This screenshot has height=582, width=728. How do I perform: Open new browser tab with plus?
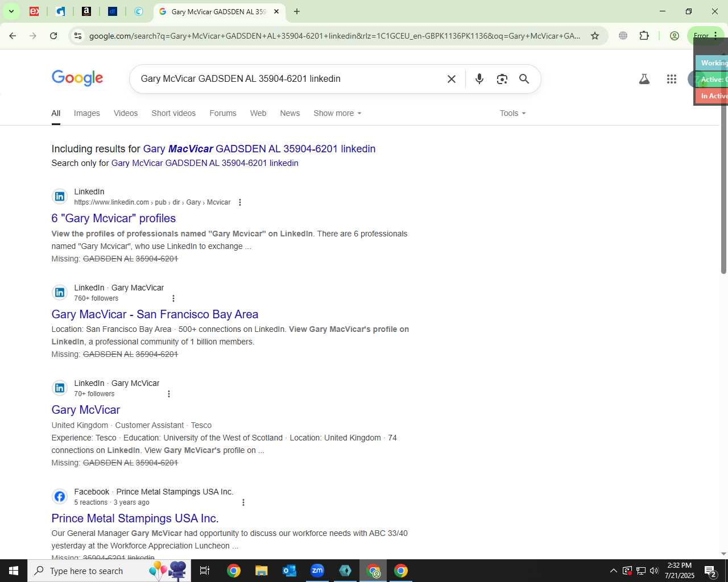(x=297, y=11)
